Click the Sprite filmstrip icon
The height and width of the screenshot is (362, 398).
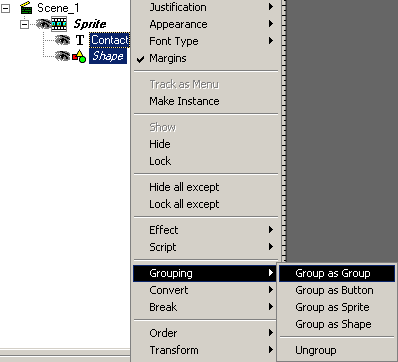59,24
